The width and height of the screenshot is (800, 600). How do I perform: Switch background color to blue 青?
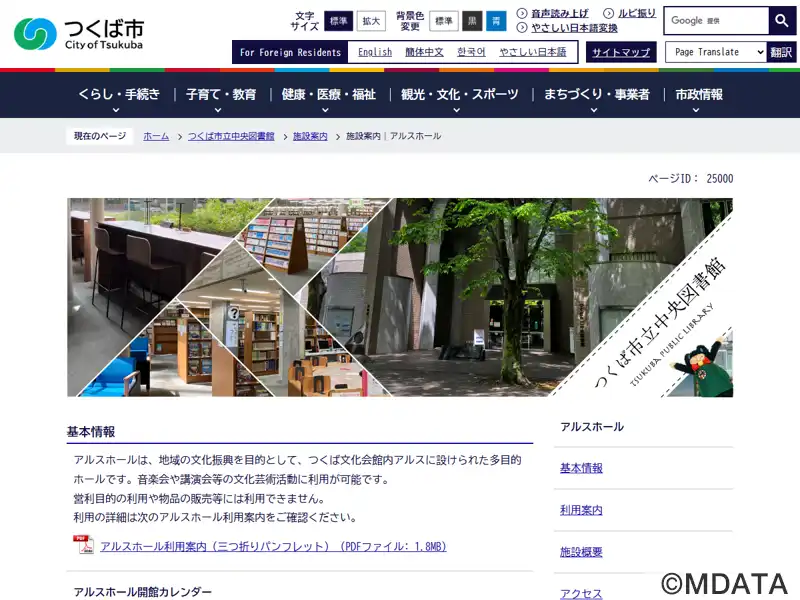coord(496,21)
